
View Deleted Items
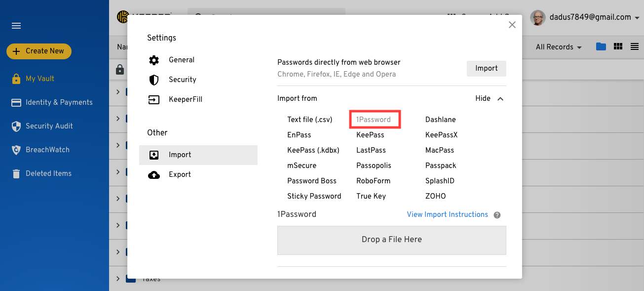point(41,173)
